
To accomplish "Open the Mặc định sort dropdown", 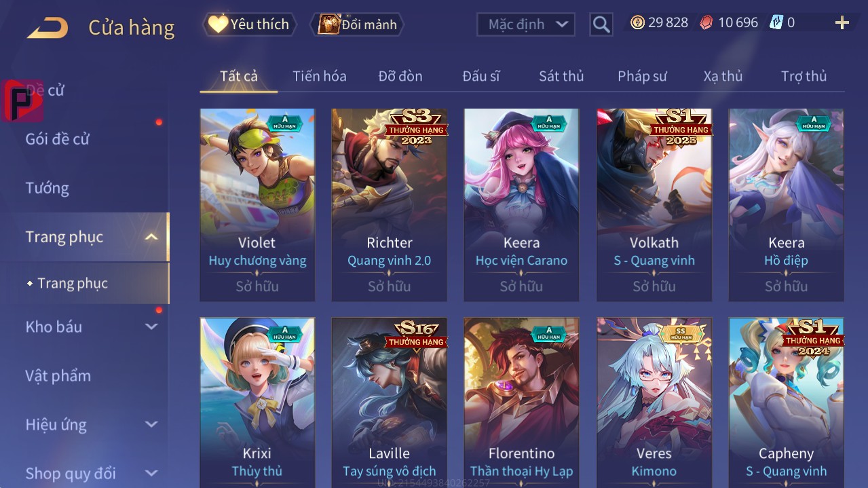I will coord(526,24).
